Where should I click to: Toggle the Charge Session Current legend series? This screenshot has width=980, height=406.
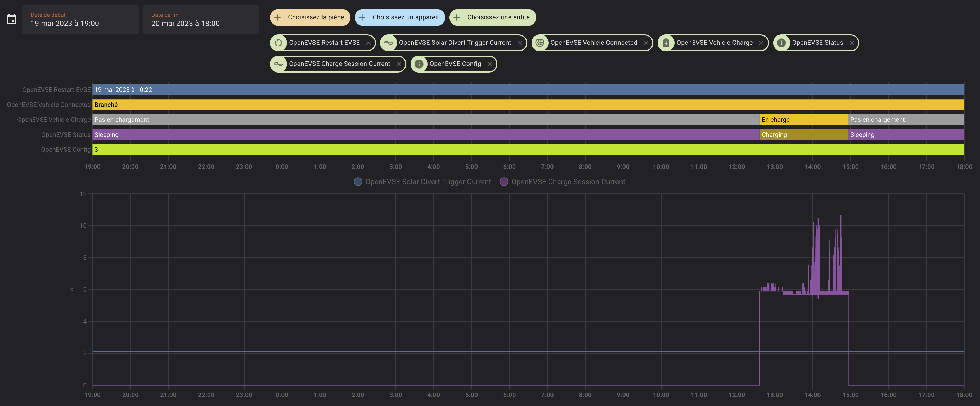pos(563,182)
